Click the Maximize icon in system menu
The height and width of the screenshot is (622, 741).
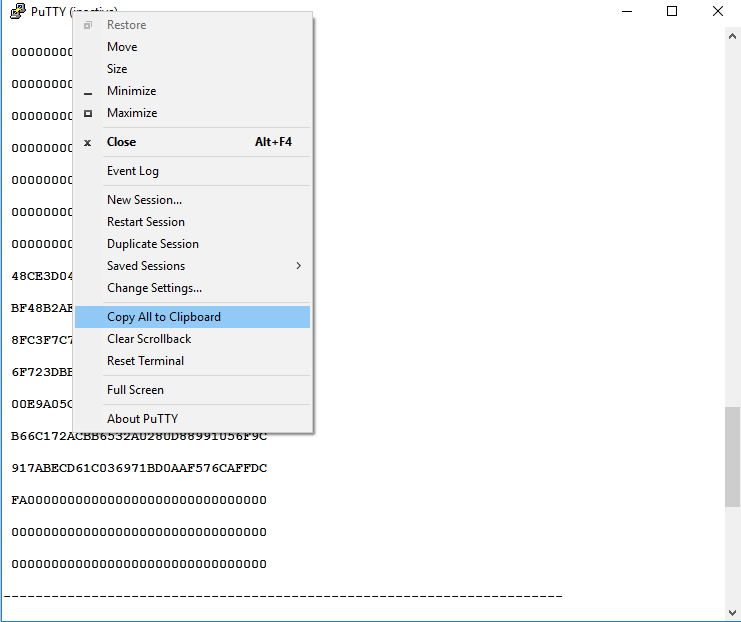(x=88, y=113)
